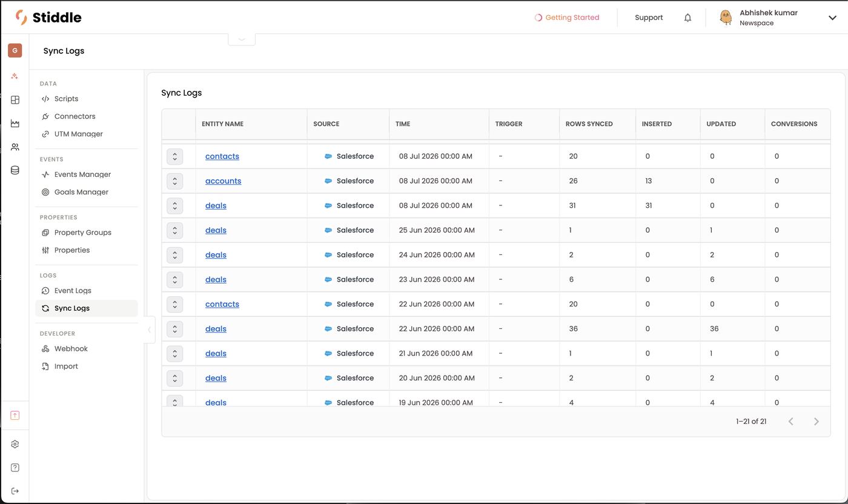This screenshot has height=504, width=848.
Task: Go to the next page of sync logs
Action: (816, 422)
